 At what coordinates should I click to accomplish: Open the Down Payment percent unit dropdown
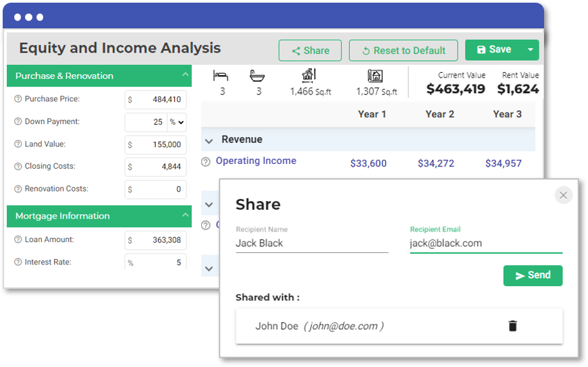(177, 122)
